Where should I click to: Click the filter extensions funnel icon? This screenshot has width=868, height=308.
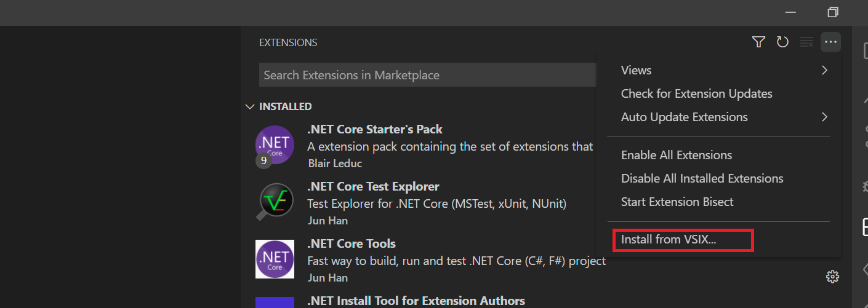click(758, 42)
